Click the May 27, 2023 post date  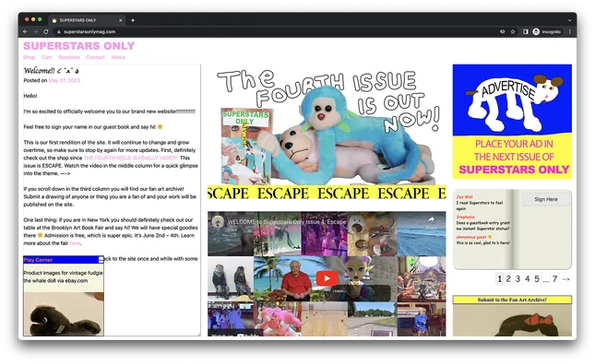point(65,80)
